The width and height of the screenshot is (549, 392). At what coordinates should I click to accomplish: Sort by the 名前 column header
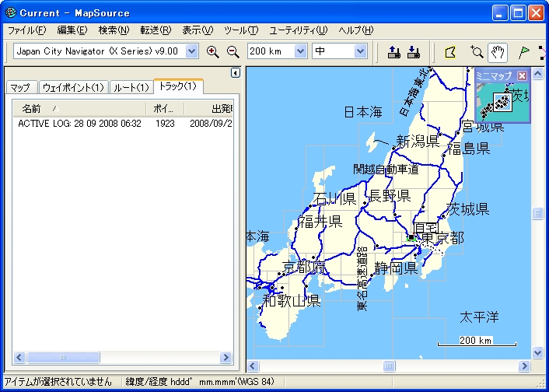tap(79, 109)
